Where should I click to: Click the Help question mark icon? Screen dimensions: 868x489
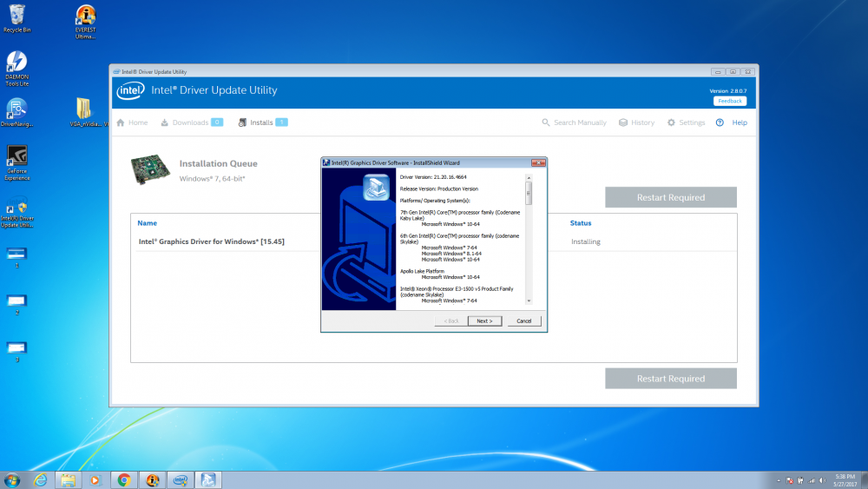coord(720,122)
